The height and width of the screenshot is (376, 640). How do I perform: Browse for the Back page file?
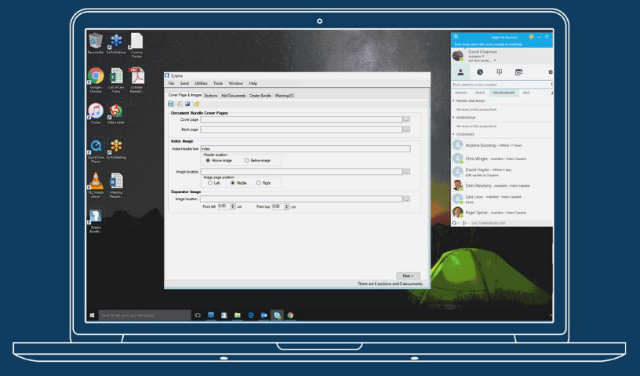(x=406, y=129)
